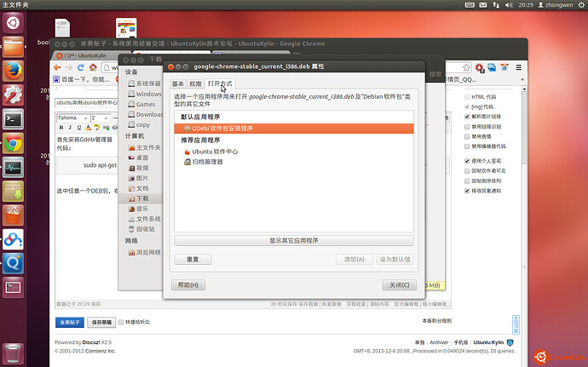Expand bookmarks bar overflow arrow
The width and height of the screenshot is (588, 367).
pos(522,80)
